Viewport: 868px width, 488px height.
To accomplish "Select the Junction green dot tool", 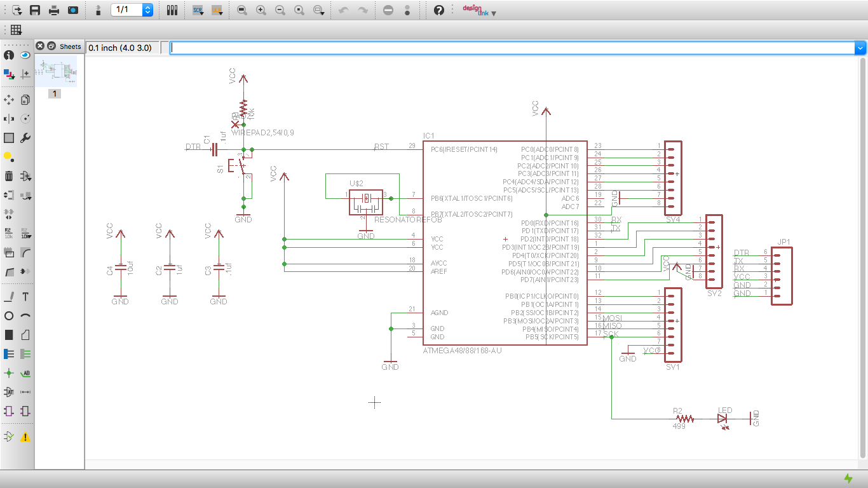I will 9,373.
